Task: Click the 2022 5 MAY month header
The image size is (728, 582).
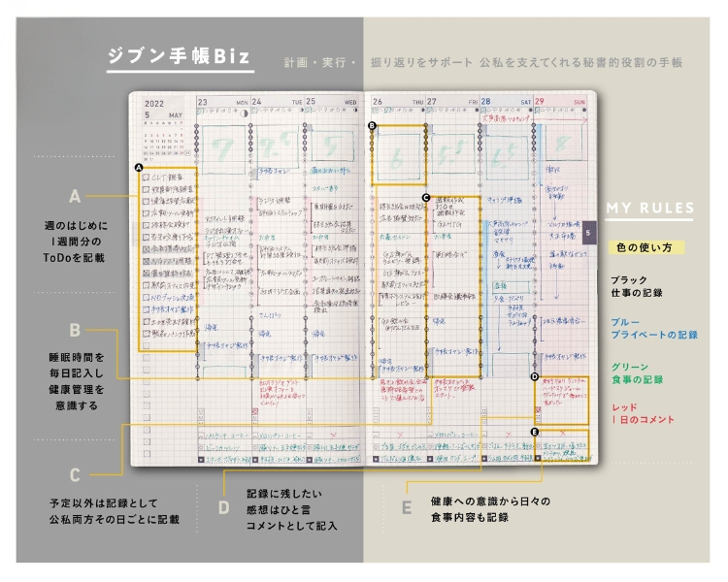Action: point(163,109)
